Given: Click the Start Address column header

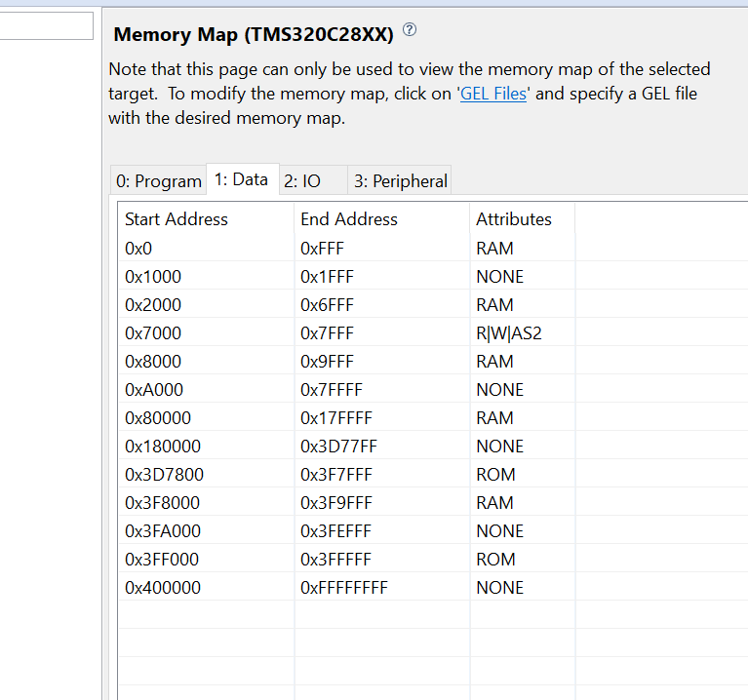Looking at the screenshot, I should 206,219.
